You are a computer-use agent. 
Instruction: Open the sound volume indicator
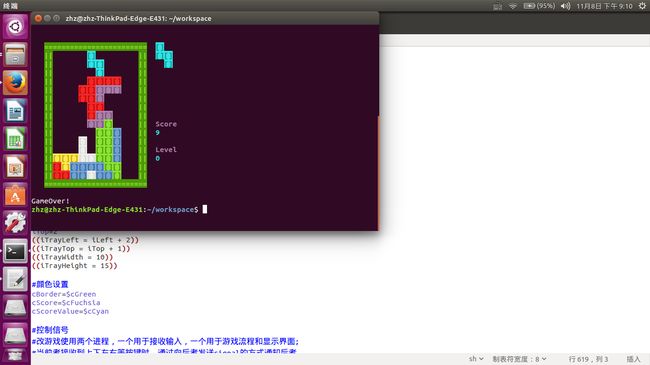565,6
